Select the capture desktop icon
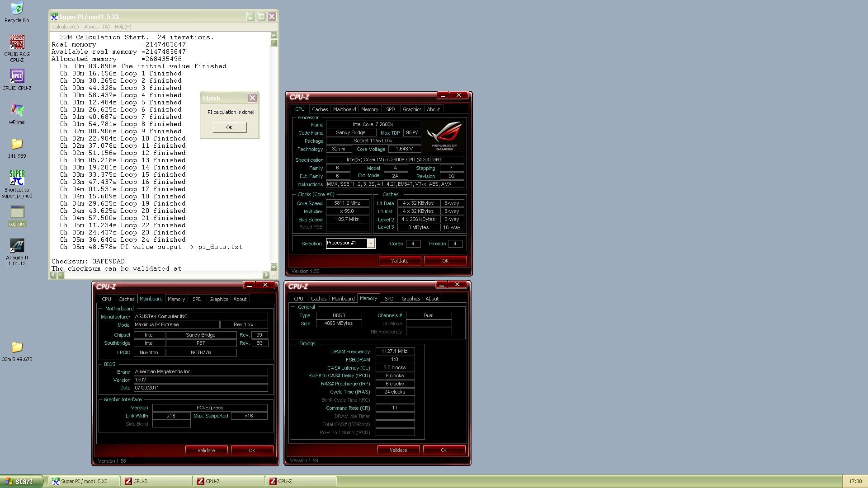This screenshot has width=868, height=488. click(x=17, y=216)
